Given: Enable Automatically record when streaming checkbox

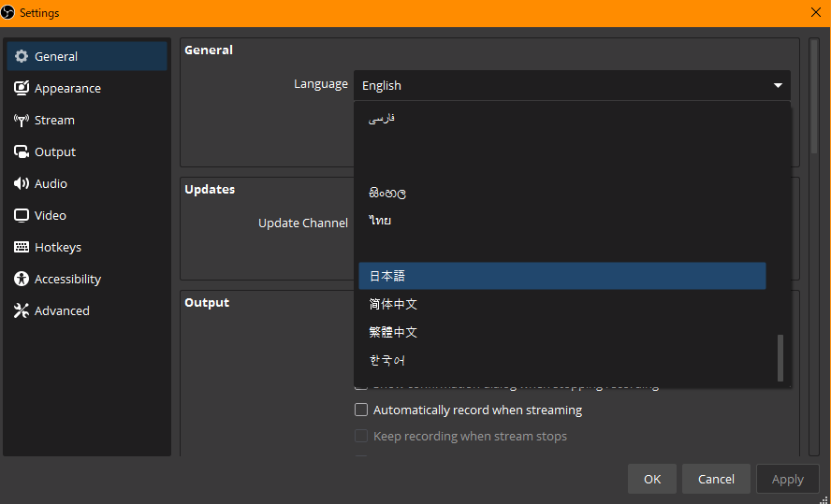Looking at the screenshot, I should tap(361, 410).
